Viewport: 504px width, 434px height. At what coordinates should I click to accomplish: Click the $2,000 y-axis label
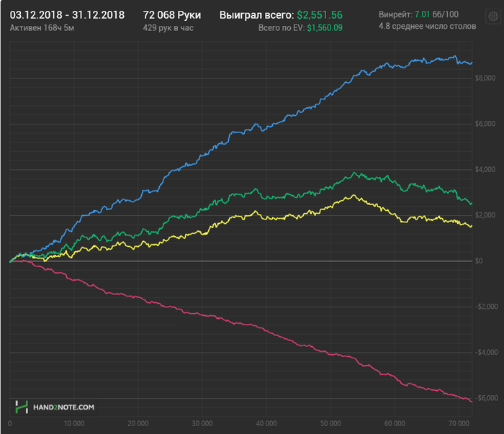click(x=485, y=215)
